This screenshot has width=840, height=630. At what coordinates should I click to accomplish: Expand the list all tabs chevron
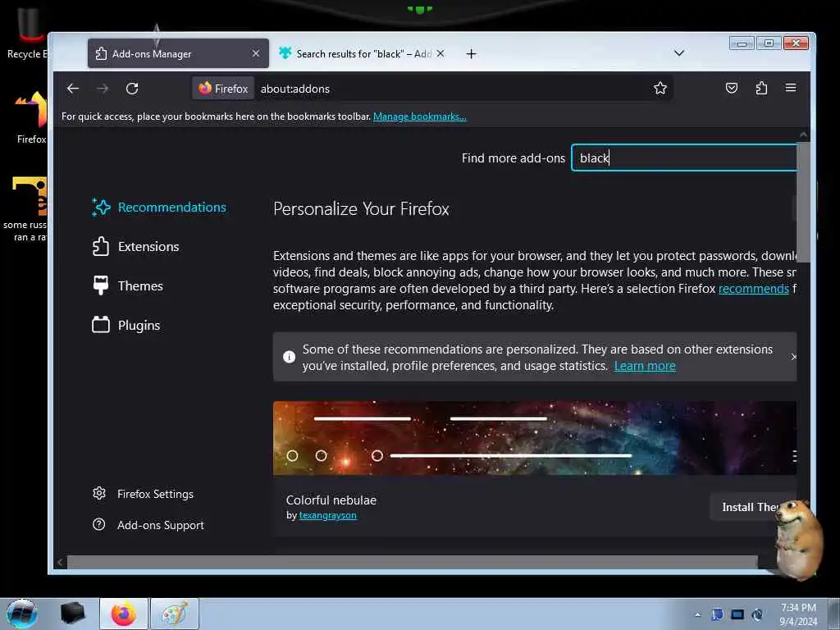[x=678, y=53]
